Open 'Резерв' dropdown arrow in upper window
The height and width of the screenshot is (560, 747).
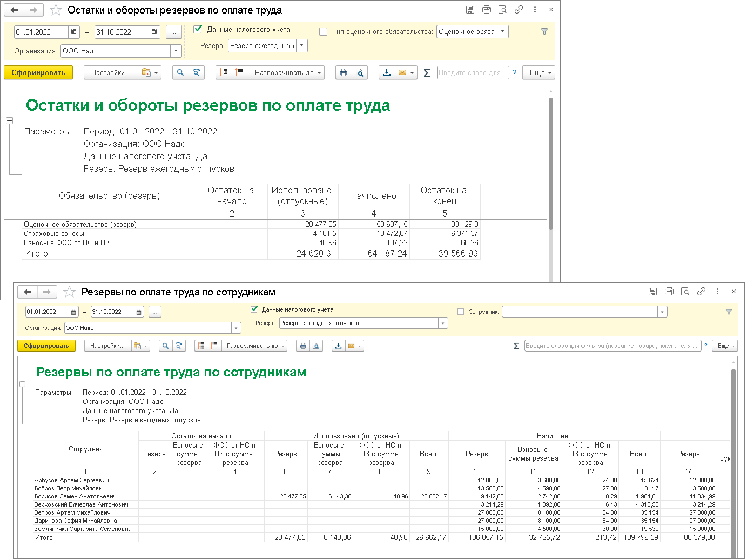click(302, 45)
